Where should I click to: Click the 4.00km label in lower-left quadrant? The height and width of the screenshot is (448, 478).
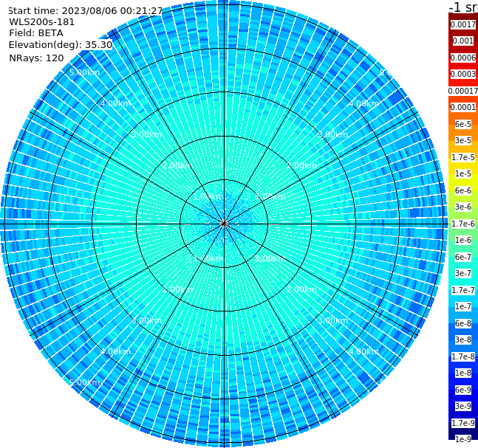115,351
